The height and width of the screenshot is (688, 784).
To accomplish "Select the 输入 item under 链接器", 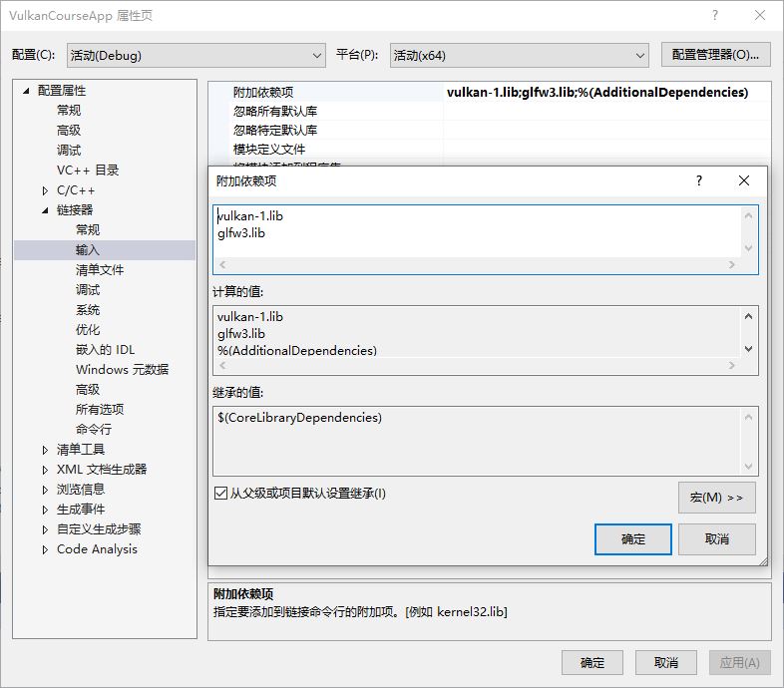I will click(88, 250).
